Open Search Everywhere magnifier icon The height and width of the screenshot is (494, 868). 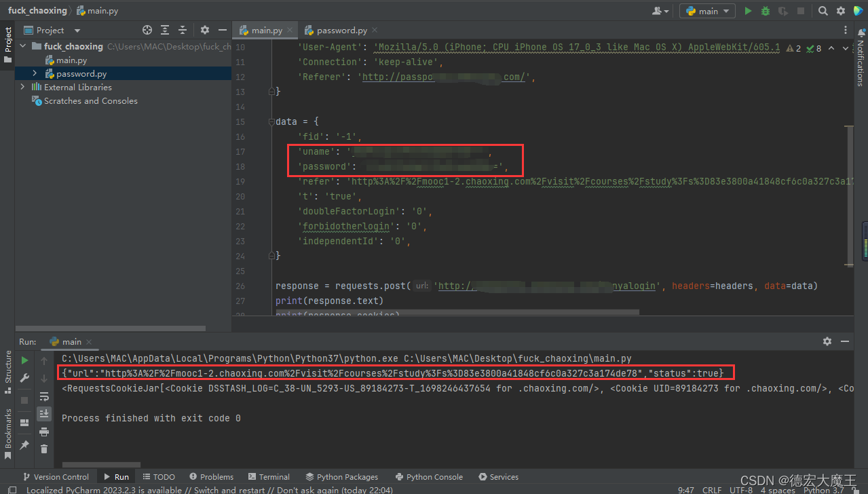click(823, 11)
